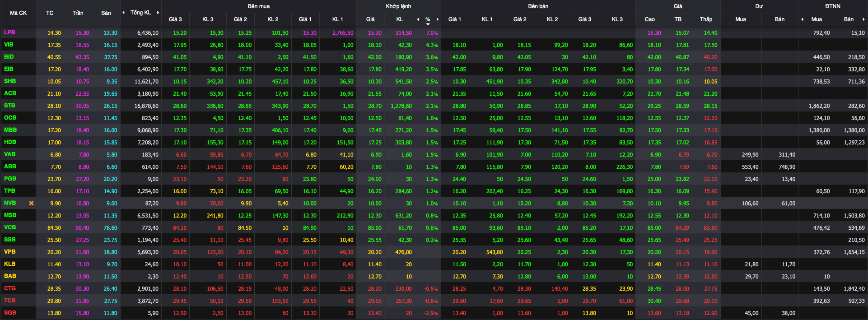Click SGB percent change -2.9%
The height and width of the screenshot is (320, 868).
(431, 313)
